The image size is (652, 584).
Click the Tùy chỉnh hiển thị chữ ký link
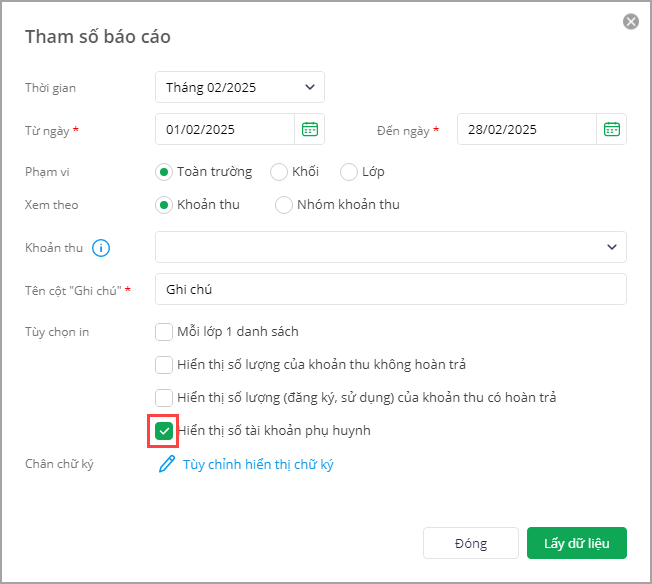click(258, 465)
